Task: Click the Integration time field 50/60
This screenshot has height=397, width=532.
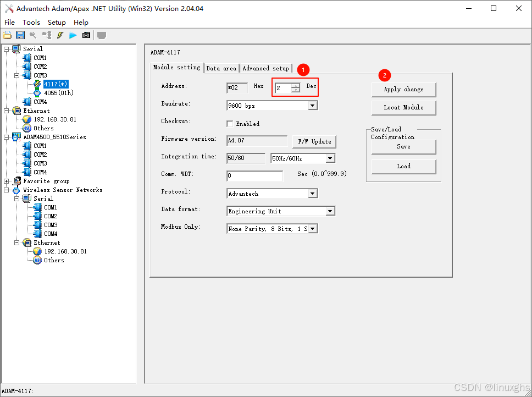Action: tap(246, 158)
